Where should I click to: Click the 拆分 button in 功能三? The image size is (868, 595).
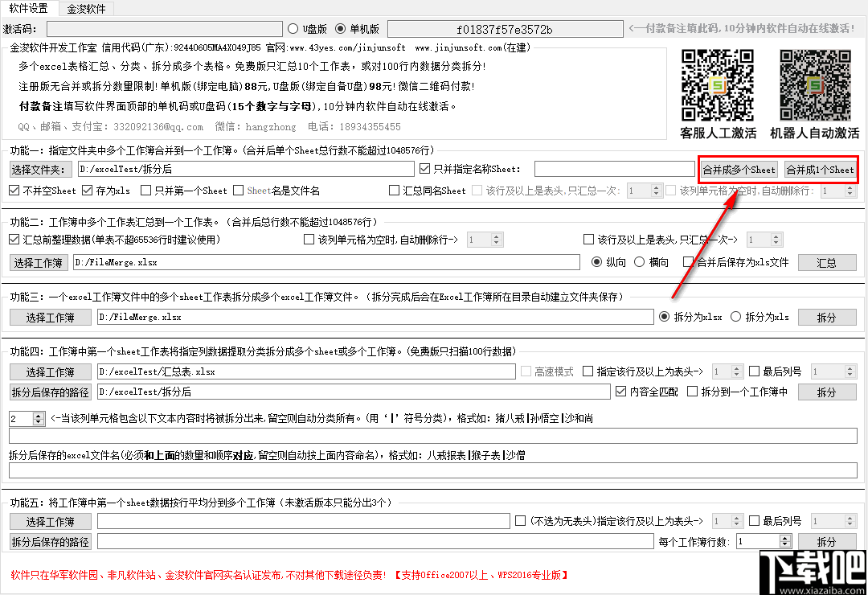pyautogui.click(x=827, y=317)
